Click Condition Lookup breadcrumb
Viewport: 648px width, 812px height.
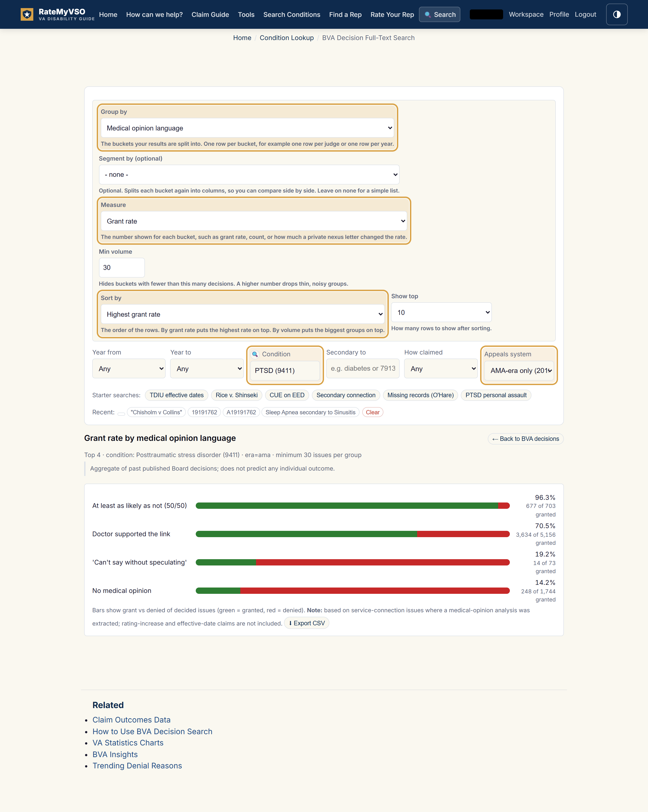287,38
